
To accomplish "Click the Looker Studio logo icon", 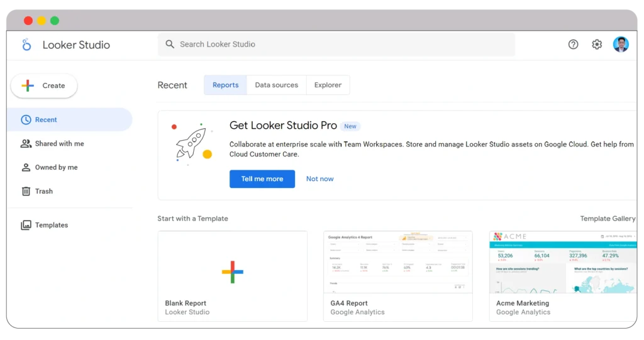I will 26,45.
